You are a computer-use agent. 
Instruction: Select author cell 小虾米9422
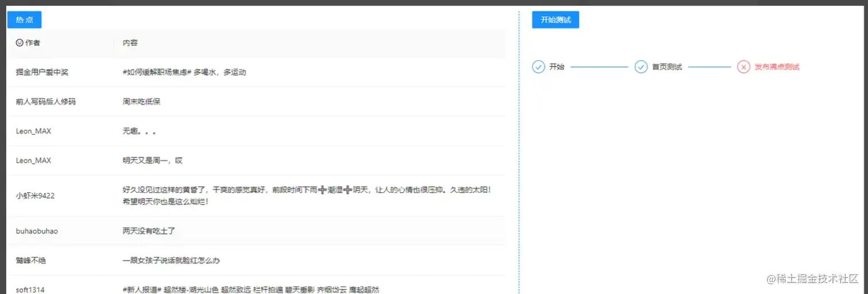tap(35, 196)
